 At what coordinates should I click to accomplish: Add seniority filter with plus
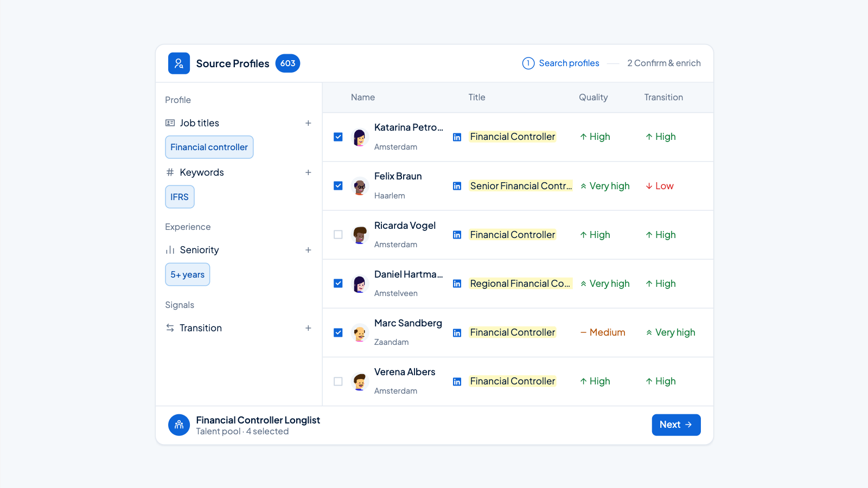click(308, 250)
